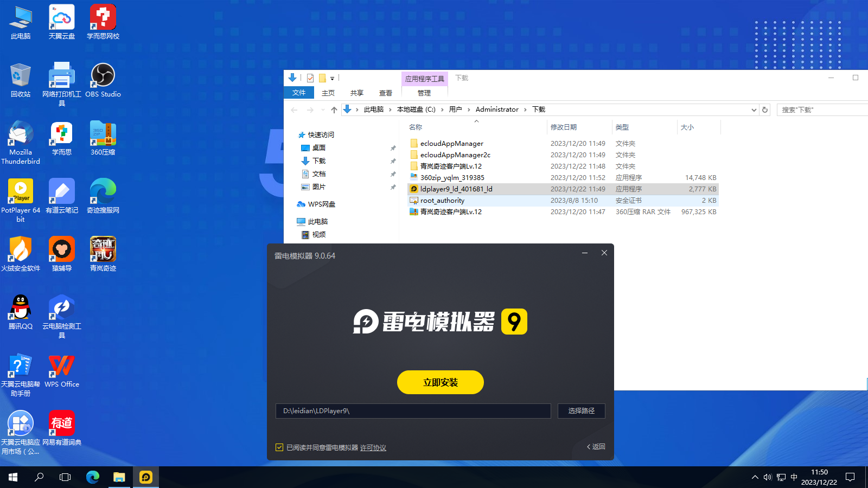Open 奇迹搜服网 Edge shortcut
The height and width of the screenshot is (488, 868).
[x=103, y=196]
